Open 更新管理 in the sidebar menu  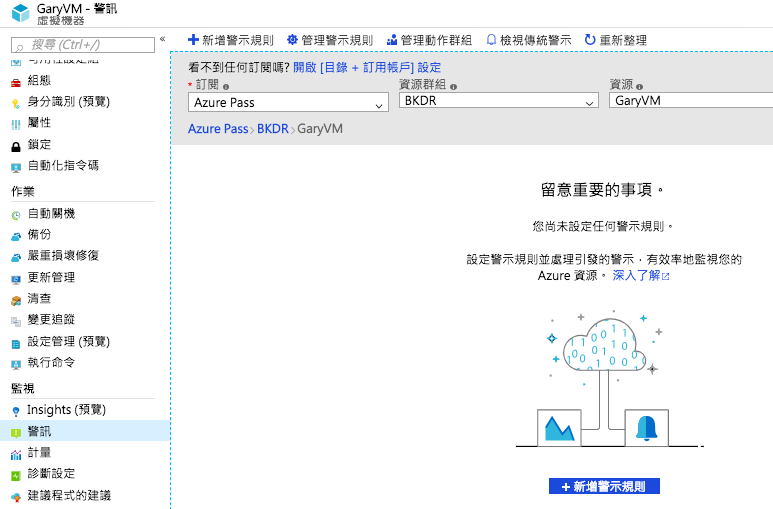51,277
